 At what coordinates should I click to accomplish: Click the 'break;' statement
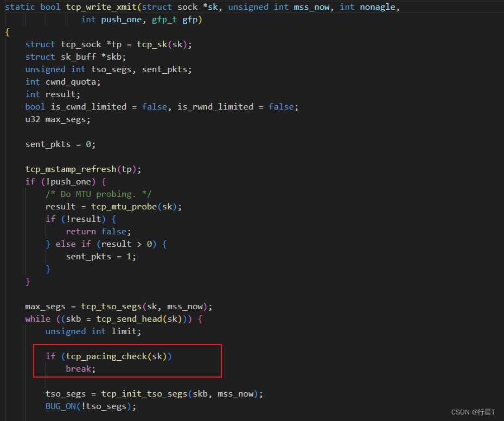click(81, 369)
